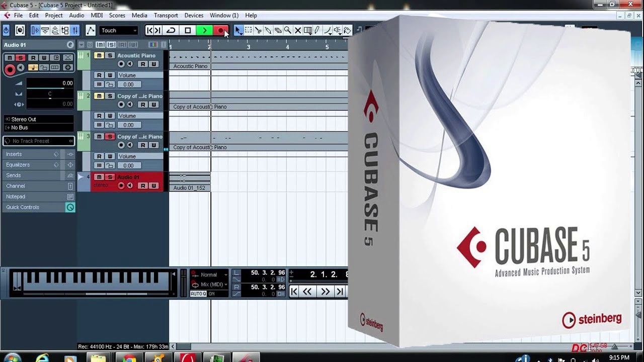
Task: Click the automation mode curve icon
Action: [x=91, y=31]
